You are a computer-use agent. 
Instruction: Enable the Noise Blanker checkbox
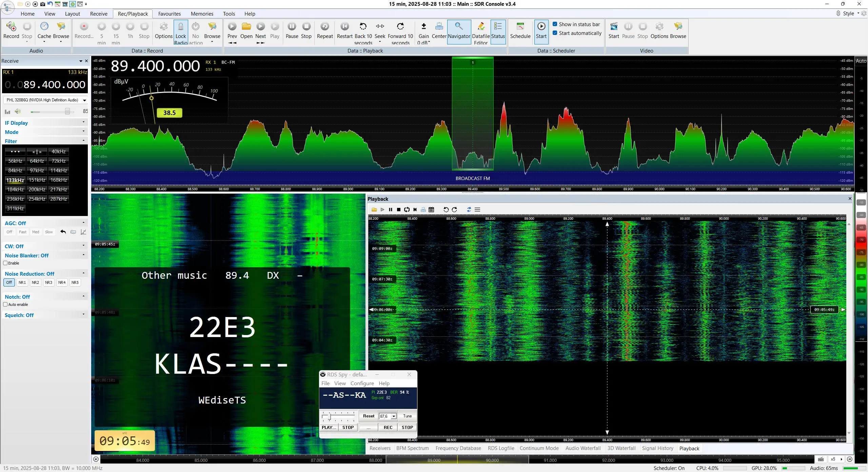pyautogui.click(x=5, y=263)
